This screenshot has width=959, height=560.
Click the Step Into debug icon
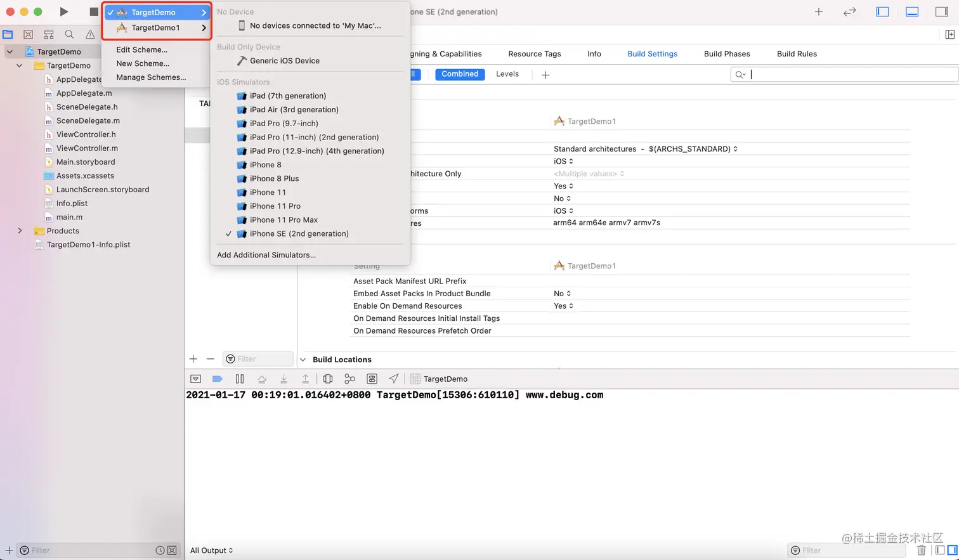[x=284, y=379]
